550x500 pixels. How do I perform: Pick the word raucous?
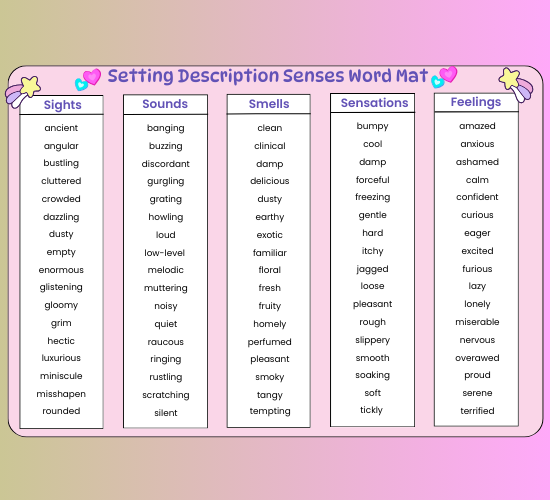coord(166,342)
